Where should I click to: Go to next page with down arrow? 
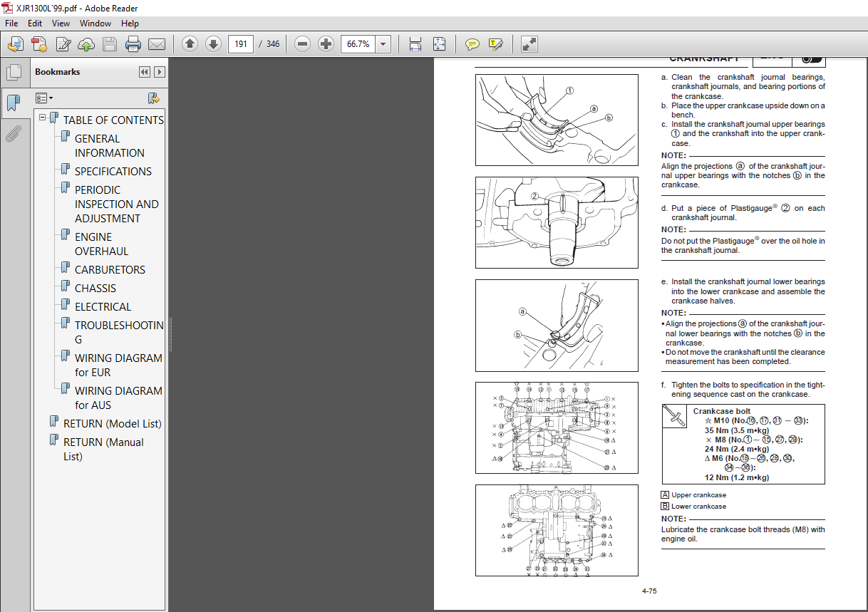pyautogui.click(x=213, y=44)
